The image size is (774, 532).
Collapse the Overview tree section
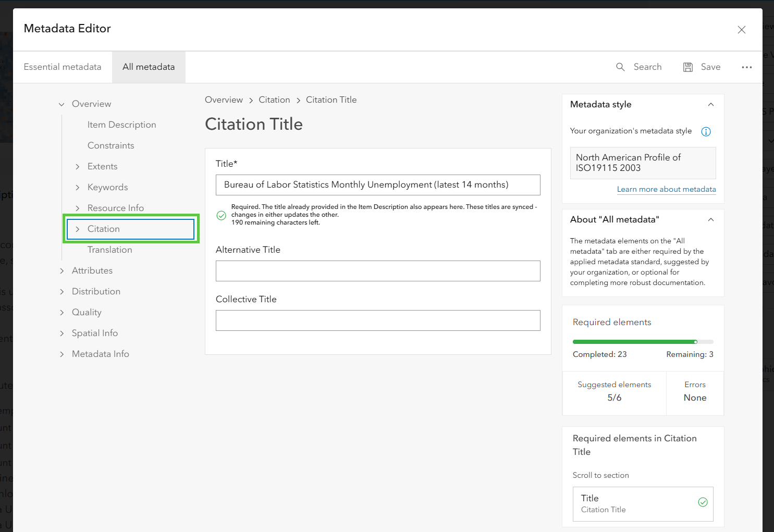62,104
